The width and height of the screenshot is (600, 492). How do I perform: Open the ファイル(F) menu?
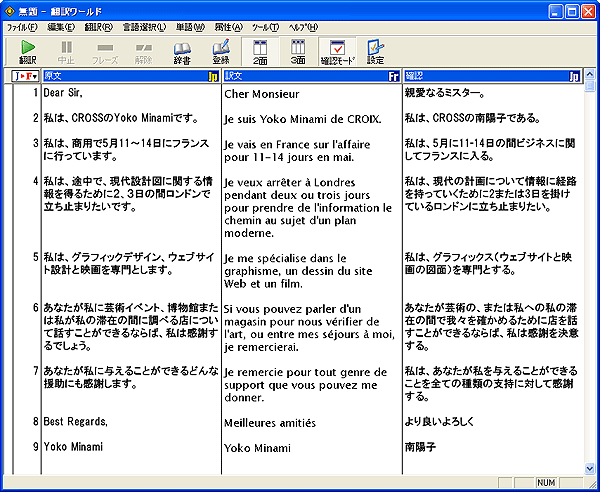22,27
